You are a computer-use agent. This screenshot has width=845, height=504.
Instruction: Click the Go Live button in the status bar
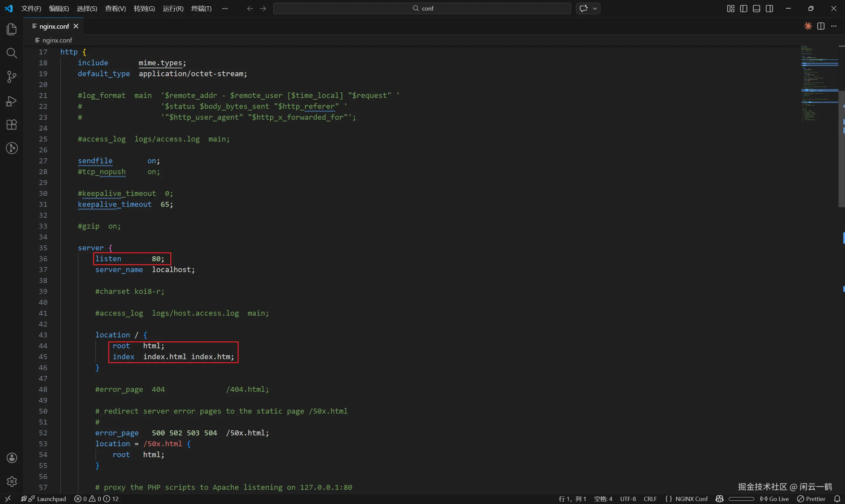(x=775, y=499)
